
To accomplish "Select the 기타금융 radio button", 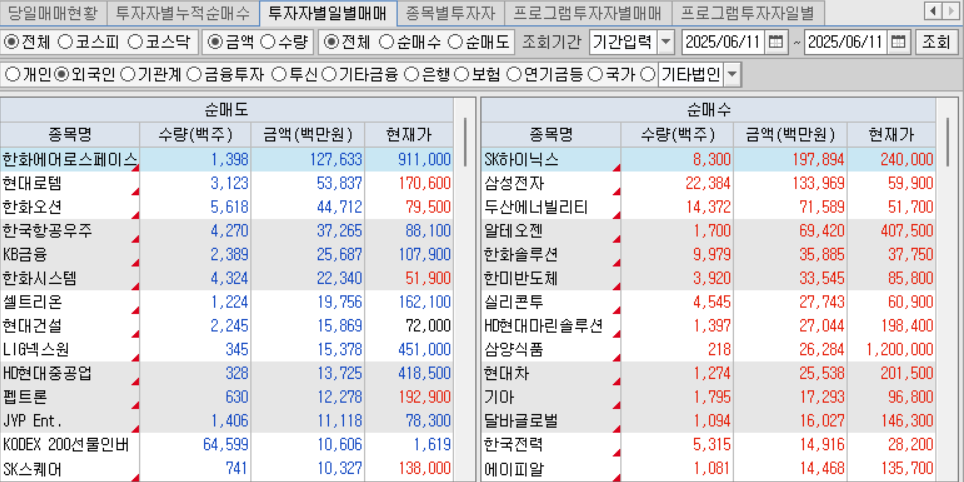I will click(x=329, y=75).
